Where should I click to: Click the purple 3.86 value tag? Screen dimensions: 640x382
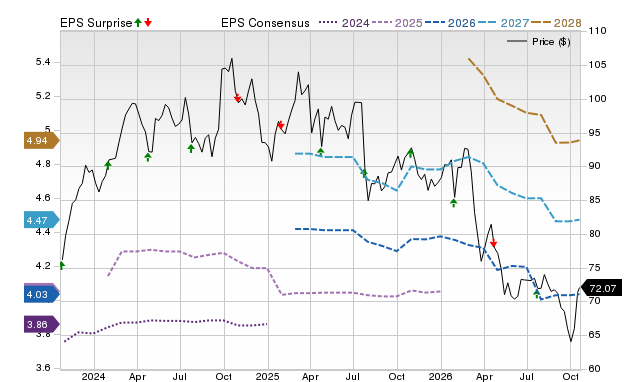(x=41, y=324)
